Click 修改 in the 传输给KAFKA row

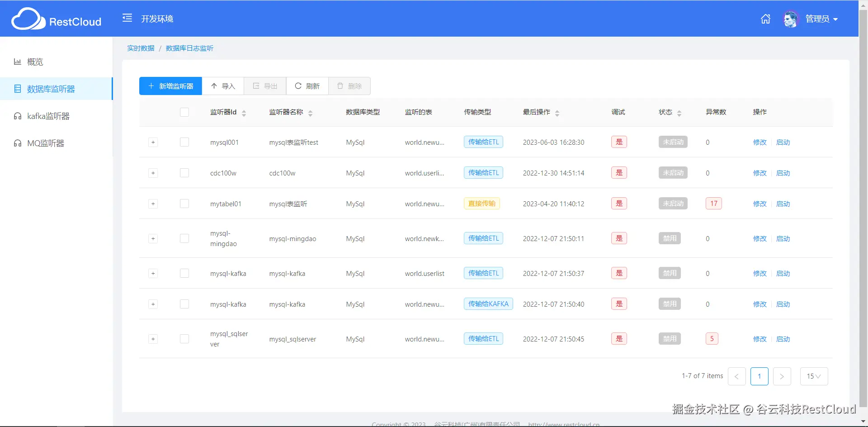(x=760, y=304)
